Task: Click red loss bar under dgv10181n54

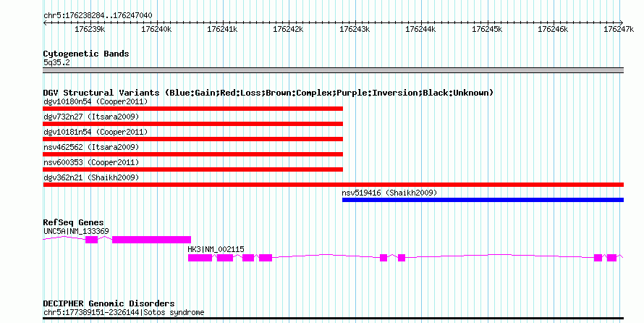Action: coord(192,139)
